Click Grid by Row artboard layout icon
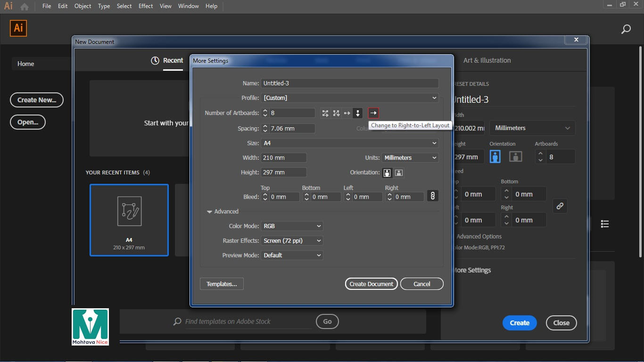Screen dimensions: 644x362 pyautogui.click(x=325, y=113)
